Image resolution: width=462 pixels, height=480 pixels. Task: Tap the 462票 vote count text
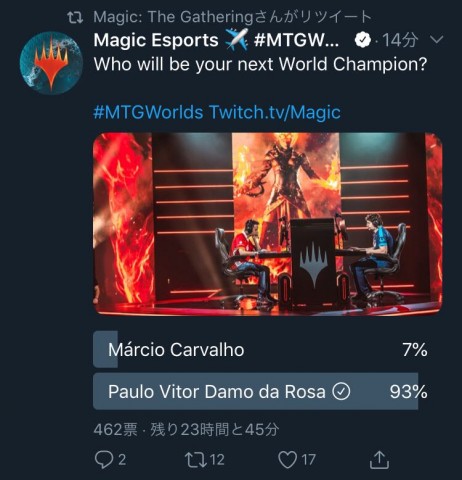(x=115, y=429)
